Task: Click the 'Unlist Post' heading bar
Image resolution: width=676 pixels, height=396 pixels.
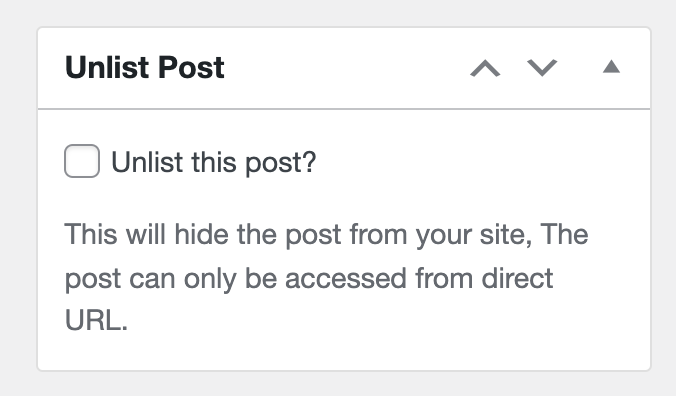Action: (x=344, y=68)
